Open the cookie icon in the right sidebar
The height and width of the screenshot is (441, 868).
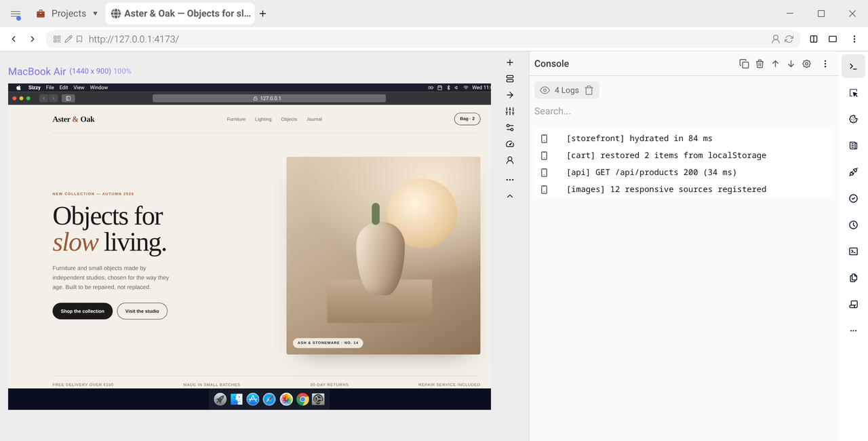854,119
